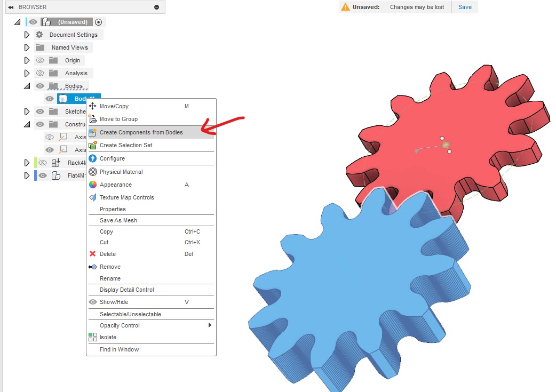Image resolution: width=556 pixels, height=392 pixels.
Task: Activate the Unsaved root component radio button
Action: (x=98, y=22)
